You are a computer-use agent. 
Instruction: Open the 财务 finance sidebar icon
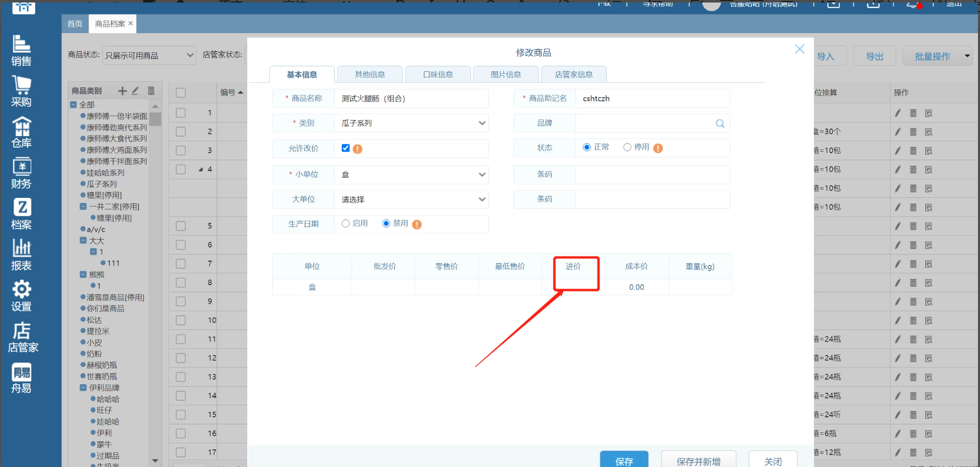pyautogui.click(x=21, y=173)
